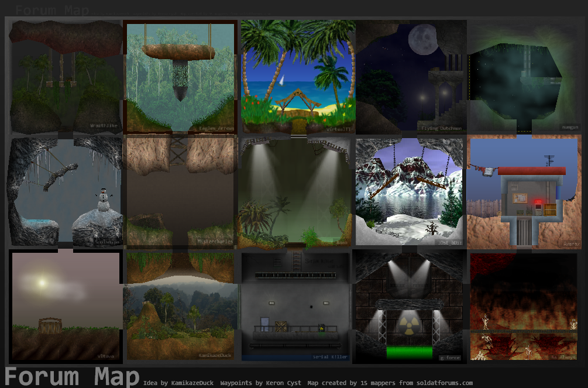The width and height of the screenshot is (588, 388).
Task: Click the glowing sun in the hazy sky
Action: click(x=41, y=283)
